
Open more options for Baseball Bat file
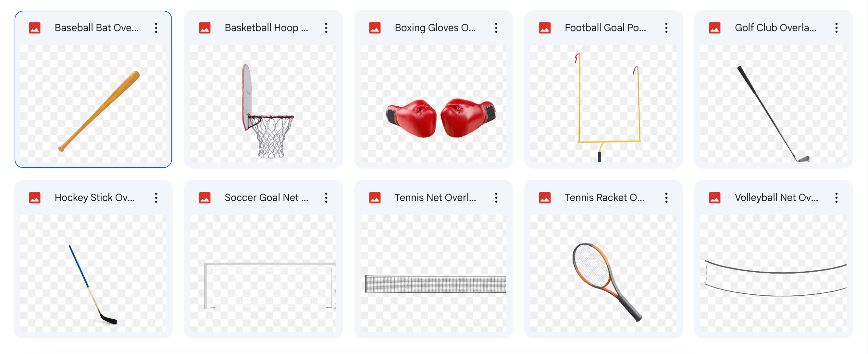tap(156, 28)
